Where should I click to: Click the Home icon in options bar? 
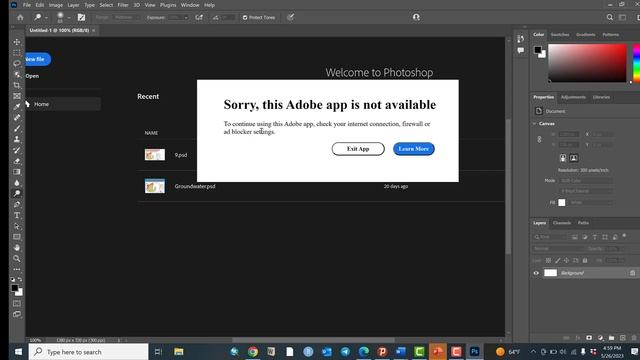pyautogui.click(x=20, y=17)
